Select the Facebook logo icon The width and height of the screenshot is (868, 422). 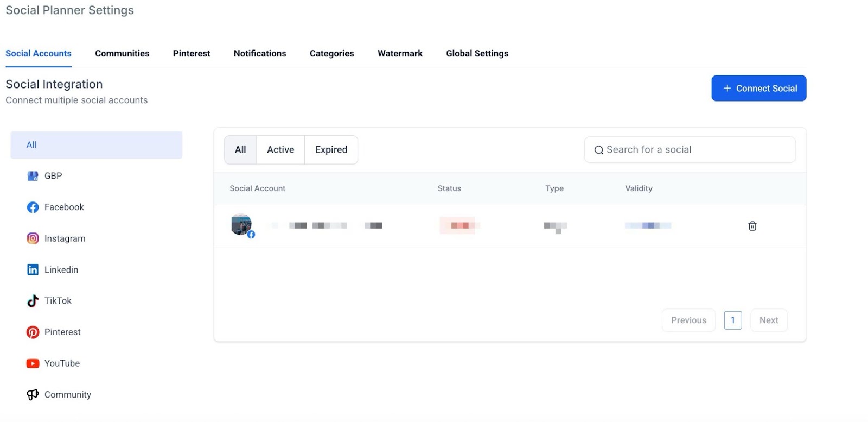coord(33,207)
